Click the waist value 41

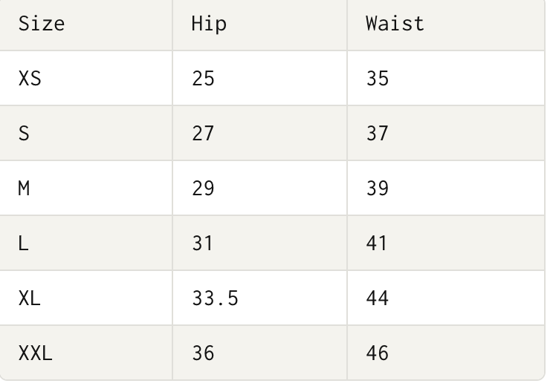(x=378, y=243)
